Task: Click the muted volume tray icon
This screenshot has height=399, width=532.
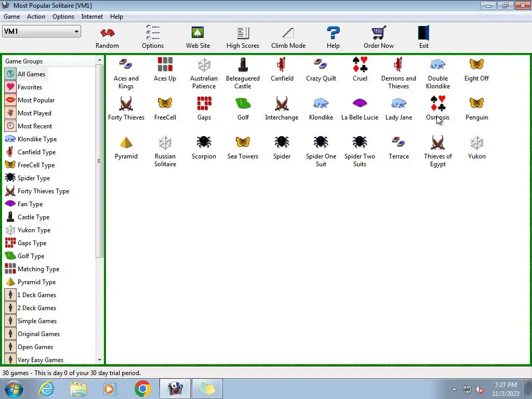Action: tap(480, 390)
